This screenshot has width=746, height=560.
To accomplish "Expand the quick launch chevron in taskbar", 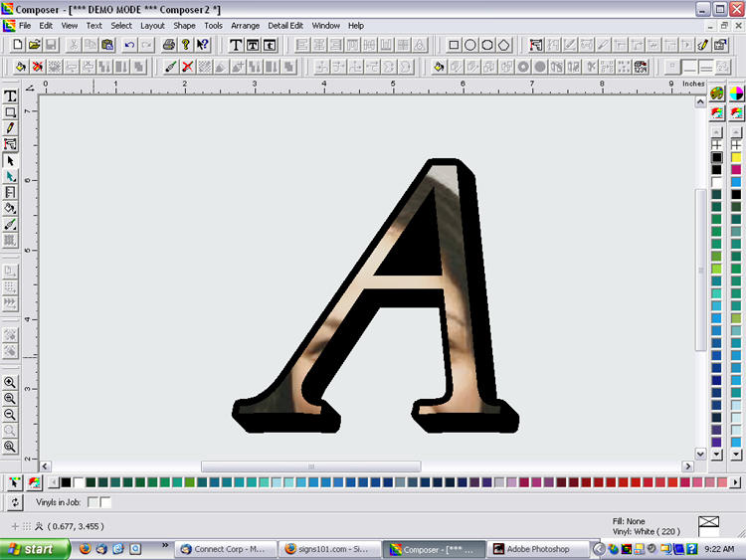I will [164, 545].
